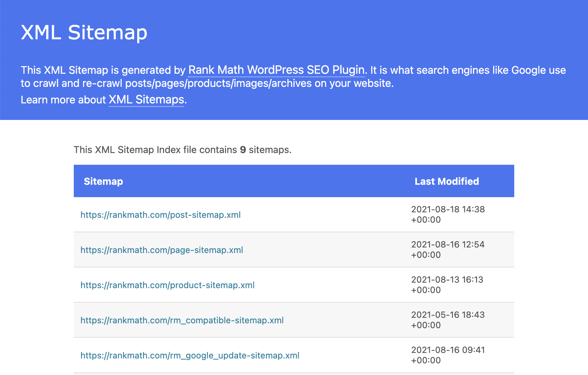Follow the XML Sitemaps learn-more link
588x375 pixels.
(146, 100)
